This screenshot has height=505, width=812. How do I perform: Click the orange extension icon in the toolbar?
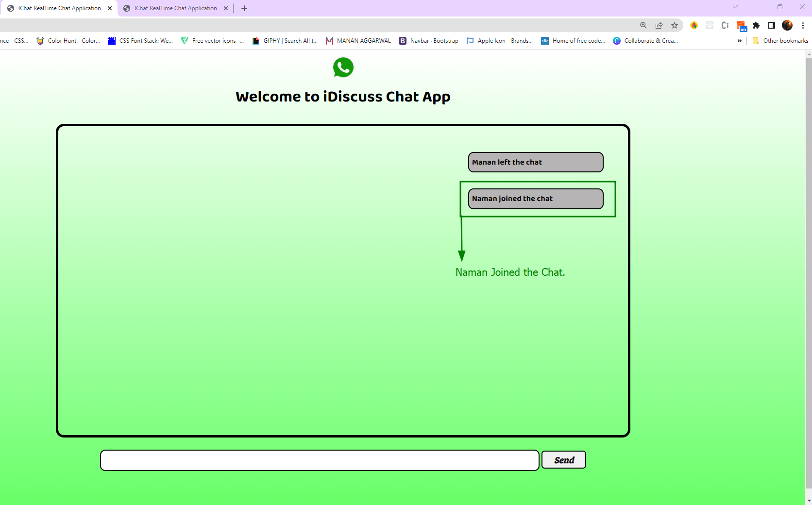(741, 25)
